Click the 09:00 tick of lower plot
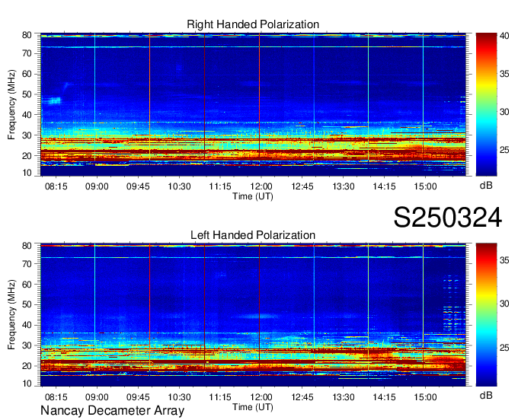518x420 pixels. coord(97,397)
